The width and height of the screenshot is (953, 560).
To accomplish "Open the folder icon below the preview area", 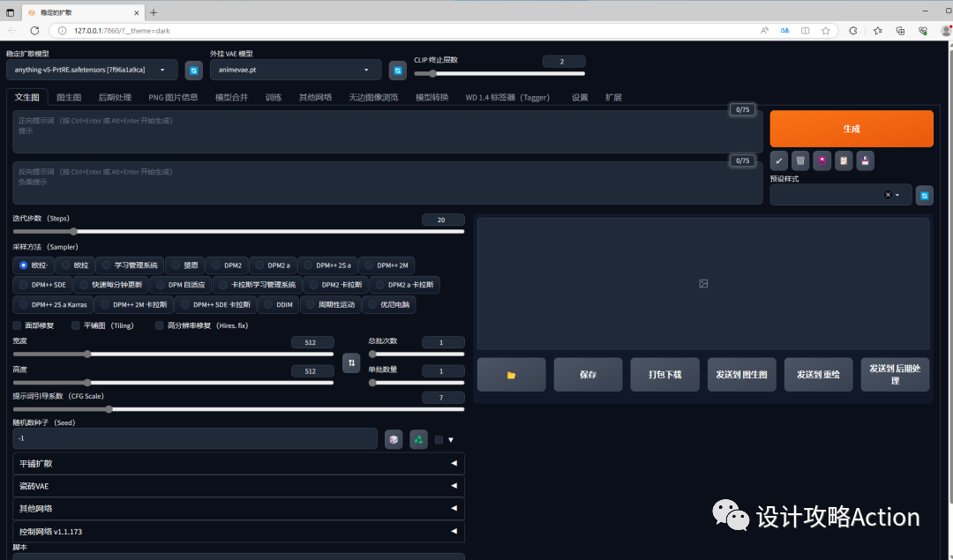I will click(x=511, y=374).
